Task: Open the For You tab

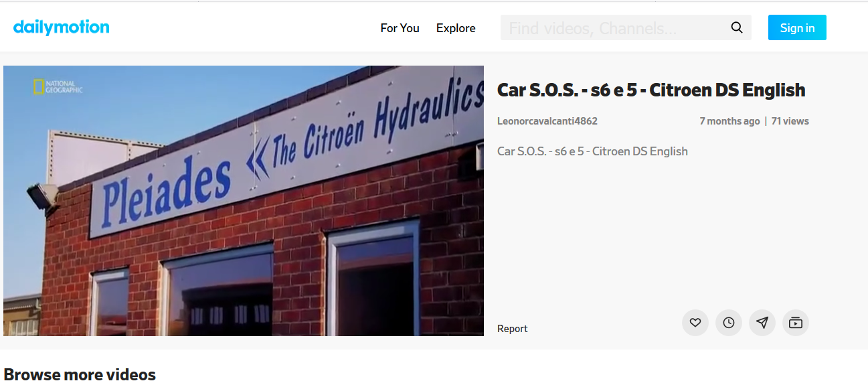Action: 400,28
